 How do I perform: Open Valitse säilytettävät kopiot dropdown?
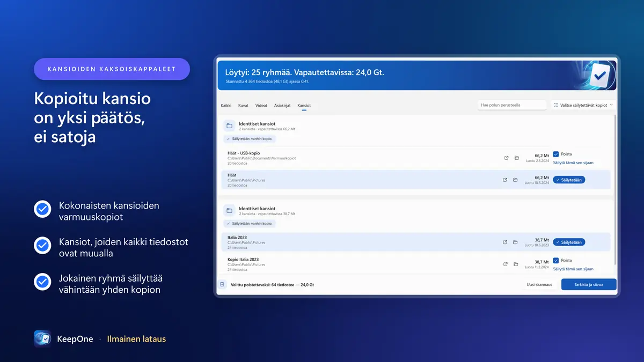tap(583, 105)
